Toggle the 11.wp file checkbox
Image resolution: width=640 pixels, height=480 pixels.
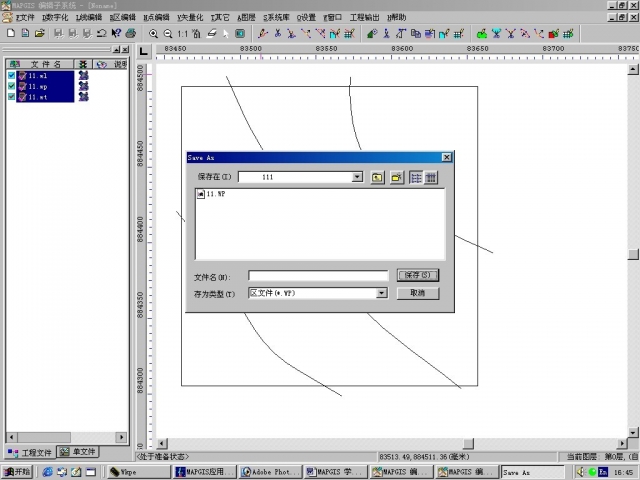(x=12, y=87)
